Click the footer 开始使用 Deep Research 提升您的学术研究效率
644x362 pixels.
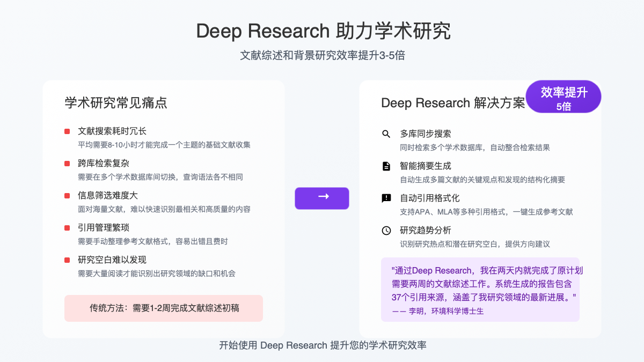click(x=322, y=345)
